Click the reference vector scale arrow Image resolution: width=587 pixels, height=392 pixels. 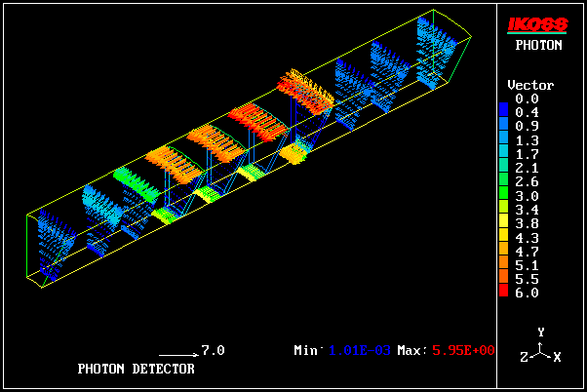point(177,353)
